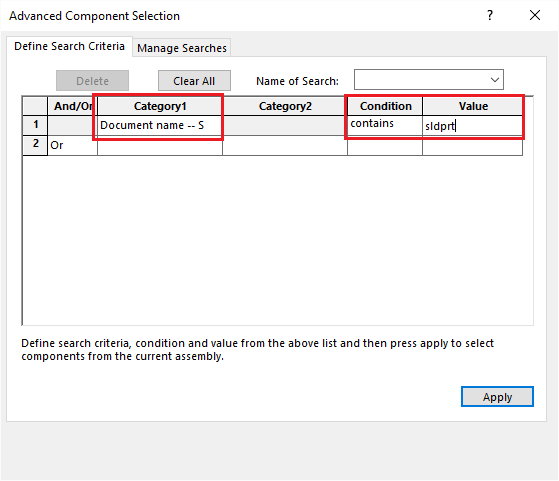Image resolution: width=559 pixels, height=481 pixels.
Task: Open the Document name Category1 cell in row 1
Action: coord(160,126)
